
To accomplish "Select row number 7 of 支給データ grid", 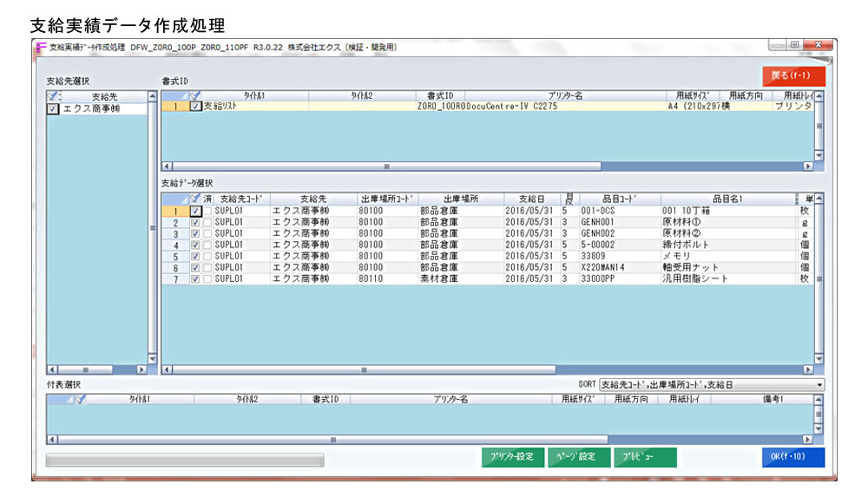I will 175,279.
